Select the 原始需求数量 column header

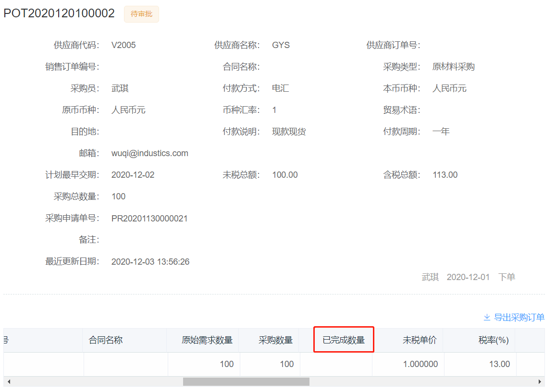click(207, 340)
